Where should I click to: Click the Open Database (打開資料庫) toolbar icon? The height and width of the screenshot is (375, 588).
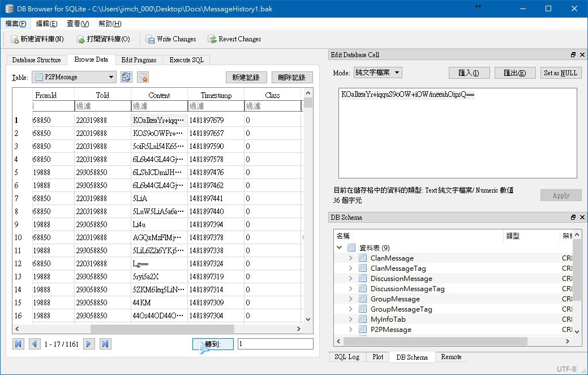81,39
